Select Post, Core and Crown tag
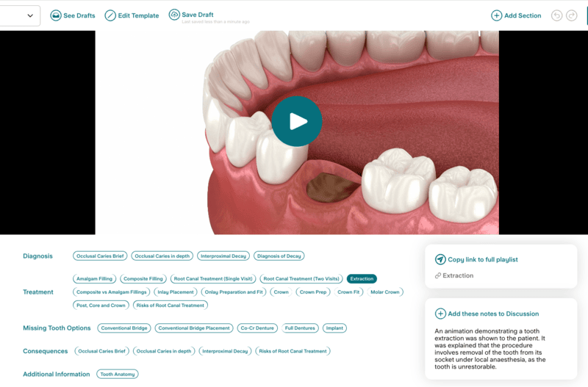Viewport: 588px width, 387px height. tap(101, 305)
